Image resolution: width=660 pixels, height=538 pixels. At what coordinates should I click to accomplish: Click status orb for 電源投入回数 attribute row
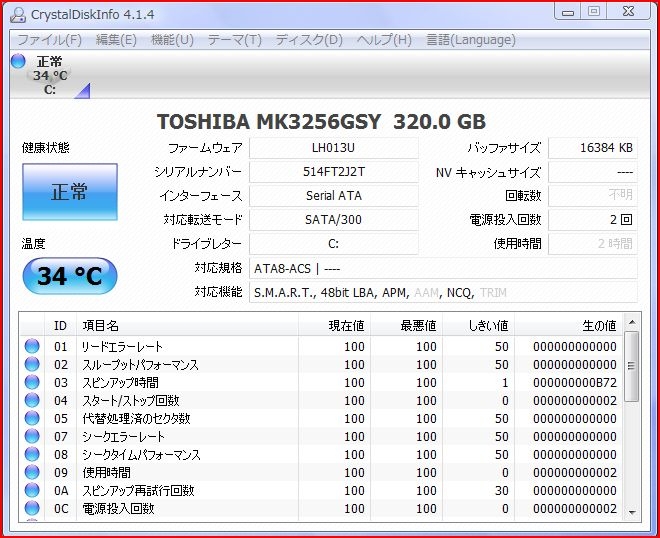pos(32,509)
